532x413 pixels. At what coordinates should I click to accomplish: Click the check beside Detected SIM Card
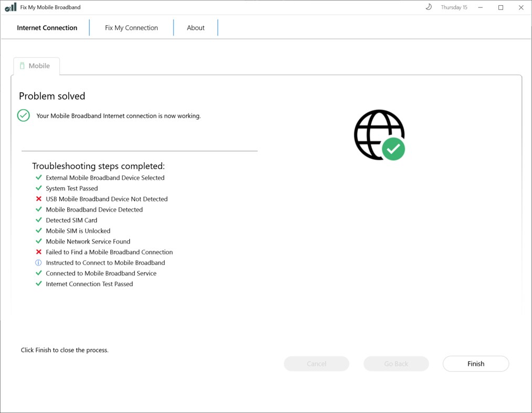pyautogui.click(x=38, y=220)
